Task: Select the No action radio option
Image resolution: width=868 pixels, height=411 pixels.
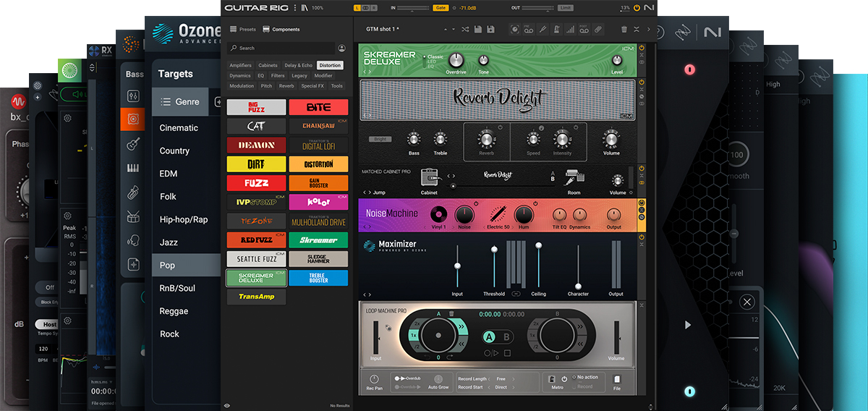Action: [586, 377]
